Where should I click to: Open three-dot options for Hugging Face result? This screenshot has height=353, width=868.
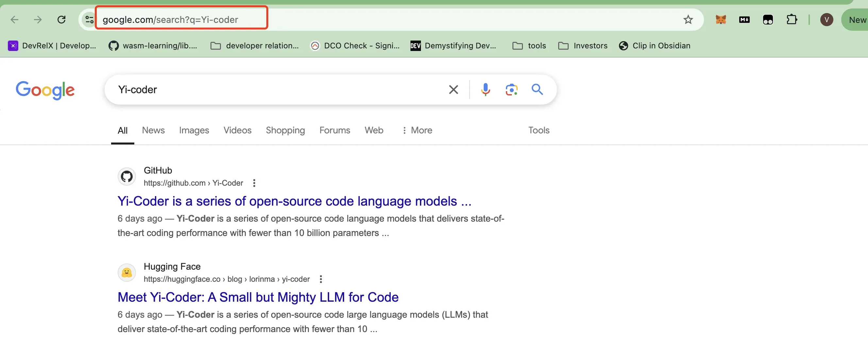[321, 279]
